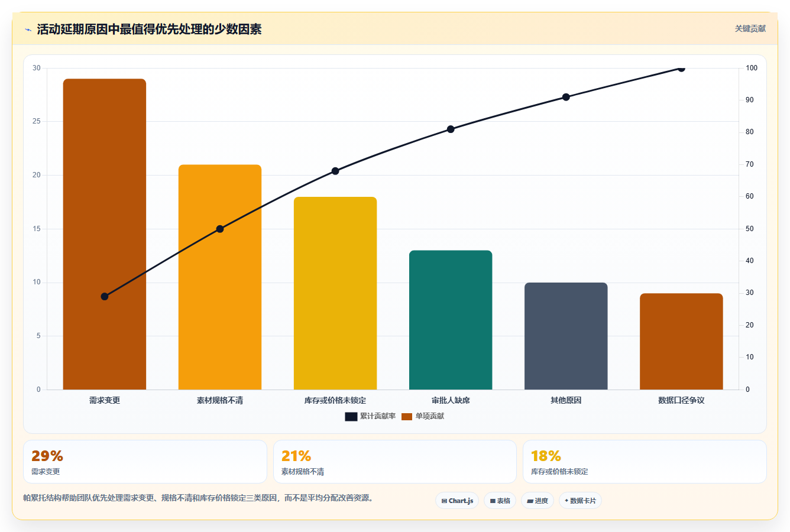Screen dimensions: 790x532
Task: Click the cumulative line point above 需求变更
Action: pyautogui.click(x=105, y=296)
